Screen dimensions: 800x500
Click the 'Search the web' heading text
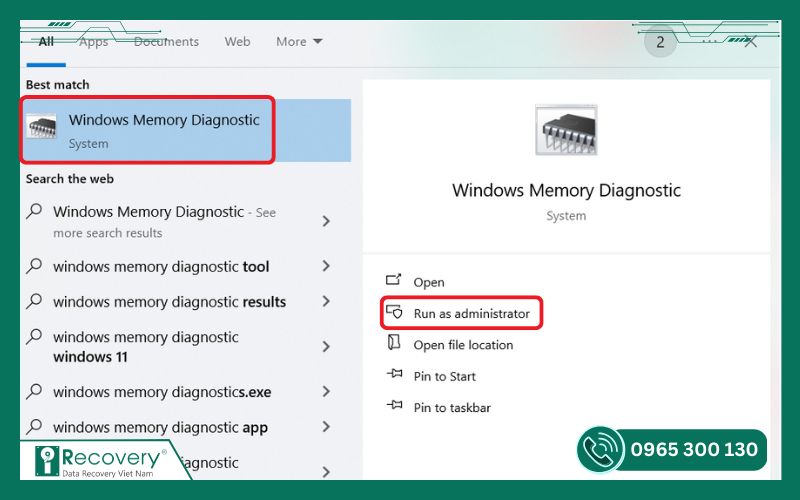click(x=70, y=179)
